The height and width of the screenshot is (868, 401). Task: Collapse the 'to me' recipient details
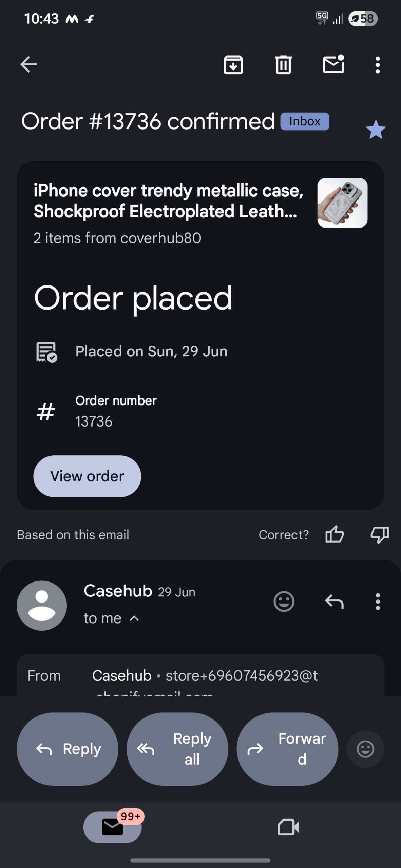tap(134, 618)
